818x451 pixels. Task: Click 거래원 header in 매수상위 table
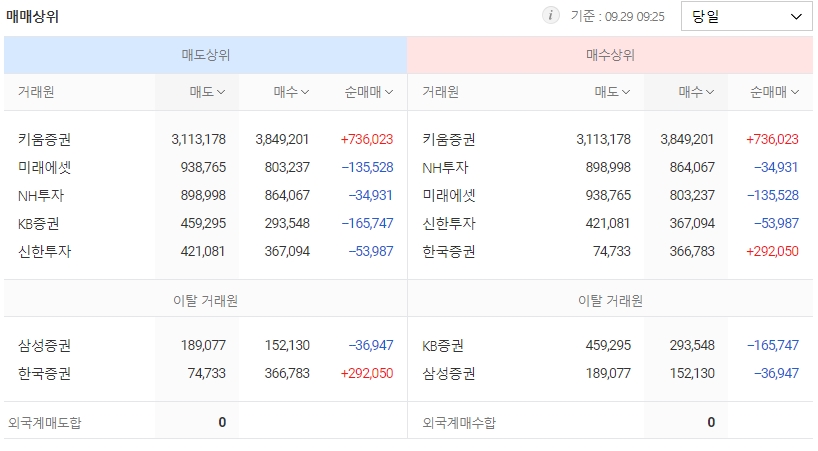pos(441,92)
